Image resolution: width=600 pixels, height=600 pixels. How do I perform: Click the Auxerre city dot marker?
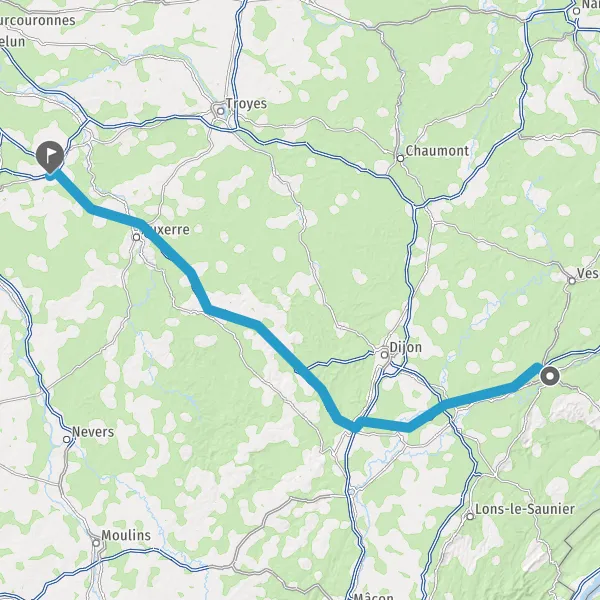[x=136, y=237]
